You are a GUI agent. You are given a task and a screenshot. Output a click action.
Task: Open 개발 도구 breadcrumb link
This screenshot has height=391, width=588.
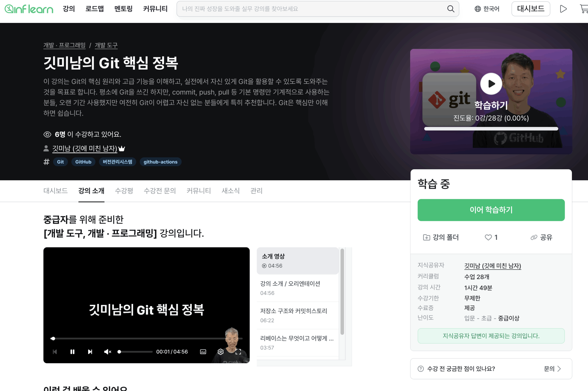[106, 45]
